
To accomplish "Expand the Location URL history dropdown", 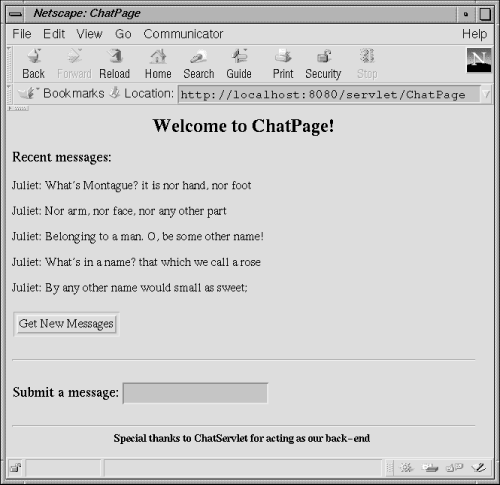I will 486,95.
